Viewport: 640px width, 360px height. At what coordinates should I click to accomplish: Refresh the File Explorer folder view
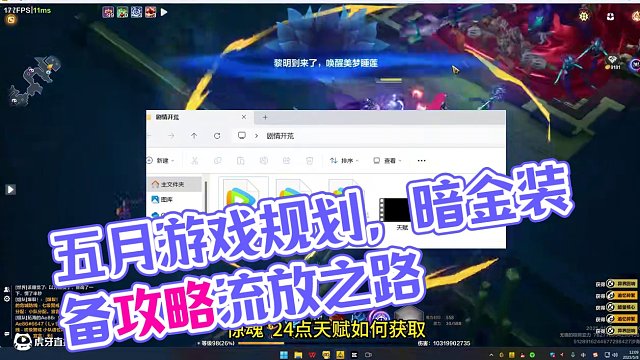click(217, 136)
